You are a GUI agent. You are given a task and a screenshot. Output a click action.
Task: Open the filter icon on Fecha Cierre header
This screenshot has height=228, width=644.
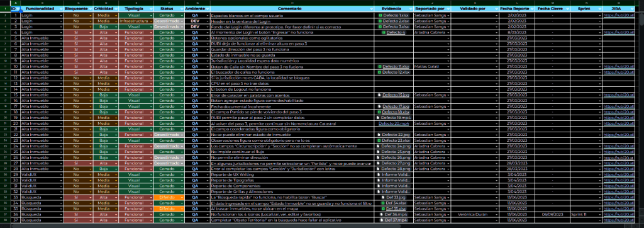[x=567, y=9]
